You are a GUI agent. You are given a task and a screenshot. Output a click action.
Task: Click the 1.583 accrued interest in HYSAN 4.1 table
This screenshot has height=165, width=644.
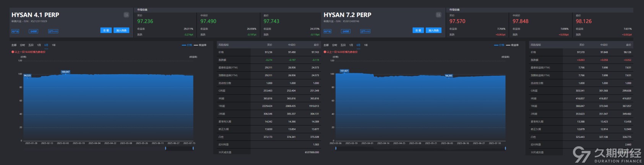coord(316,144)
